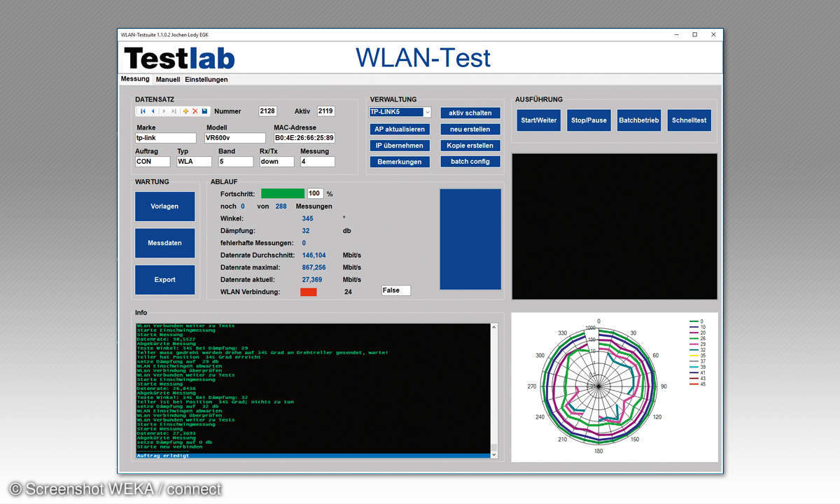Click the Typ field with WLA
The image size is (840, 504).
[194, 162]
